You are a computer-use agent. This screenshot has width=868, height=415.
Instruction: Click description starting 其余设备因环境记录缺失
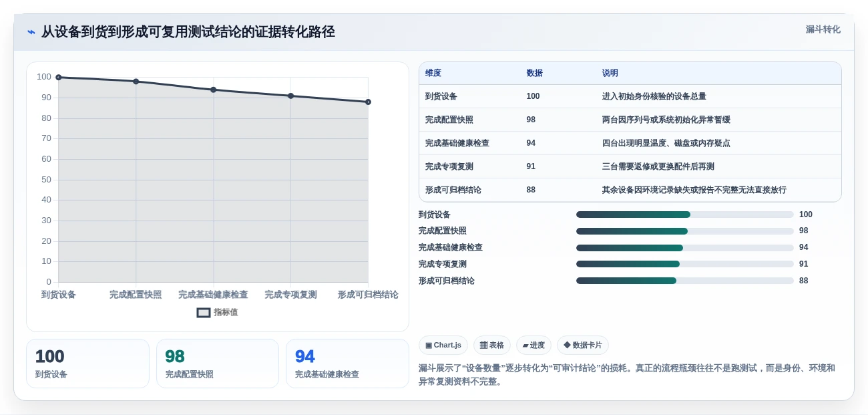[x=694, y=190]
